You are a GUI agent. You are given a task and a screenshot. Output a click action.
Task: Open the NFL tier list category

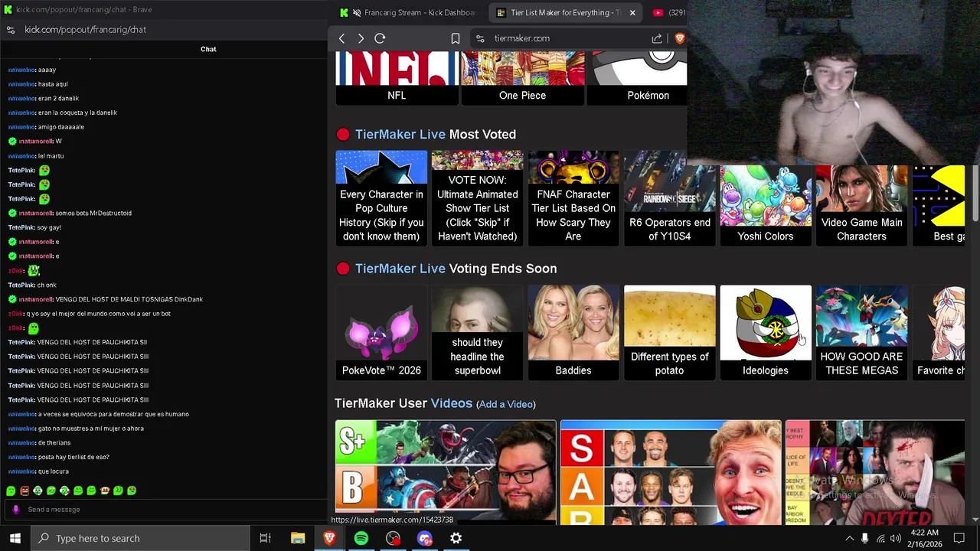click(397, 79)
